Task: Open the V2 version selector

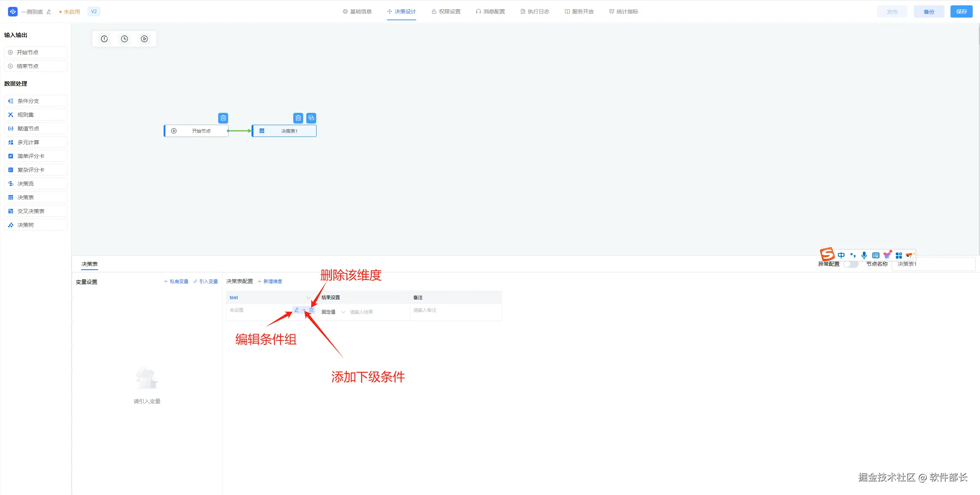Action: [x=94, y=11]
